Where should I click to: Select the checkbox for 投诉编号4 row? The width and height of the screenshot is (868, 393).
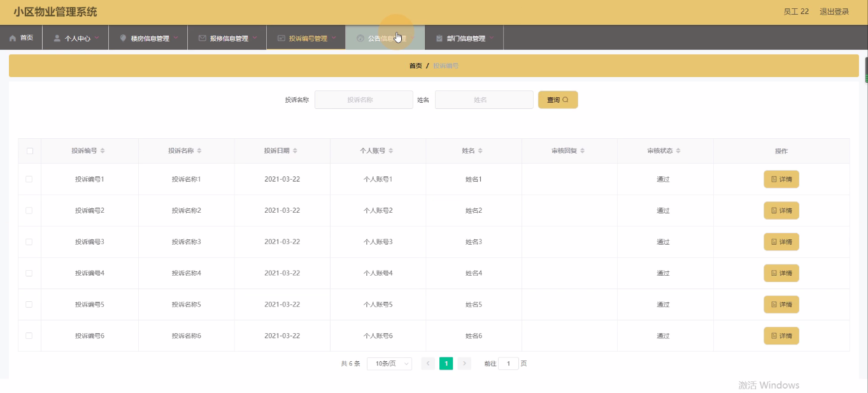pyautogui.click(x=29, y=273)
